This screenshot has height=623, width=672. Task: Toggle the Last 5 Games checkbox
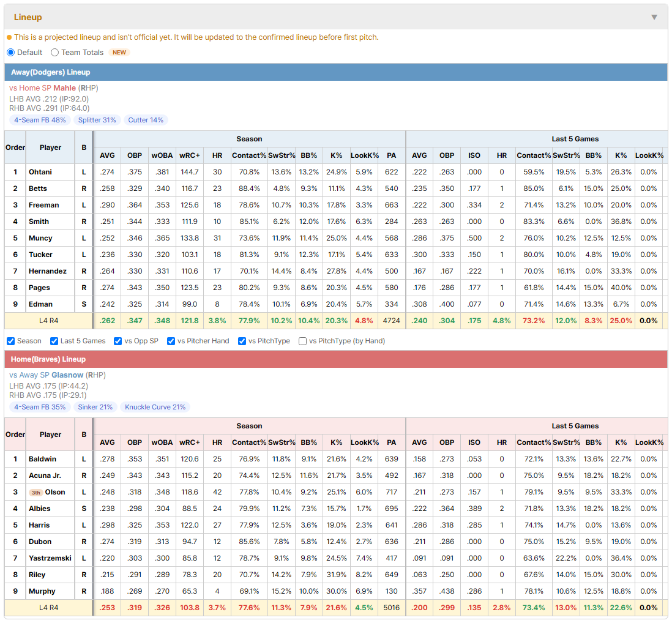coord(54,341)
